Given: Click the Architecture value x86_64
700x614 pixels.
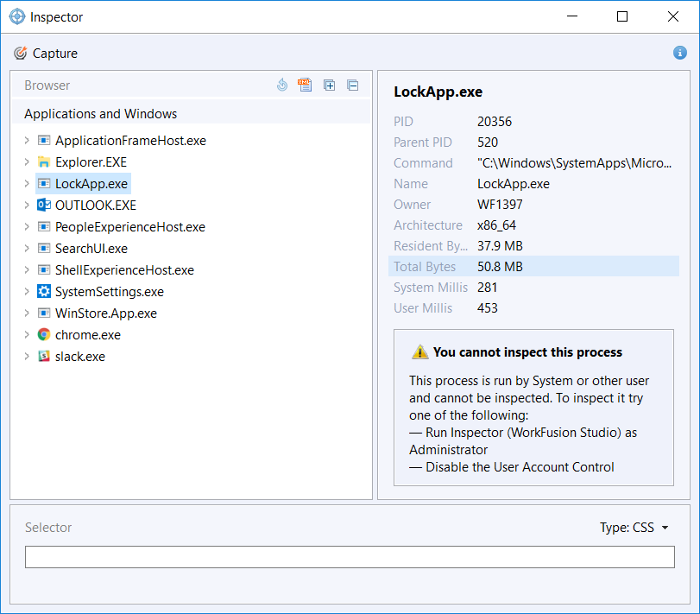Looking at the screenshot, I should click(496, 225).
